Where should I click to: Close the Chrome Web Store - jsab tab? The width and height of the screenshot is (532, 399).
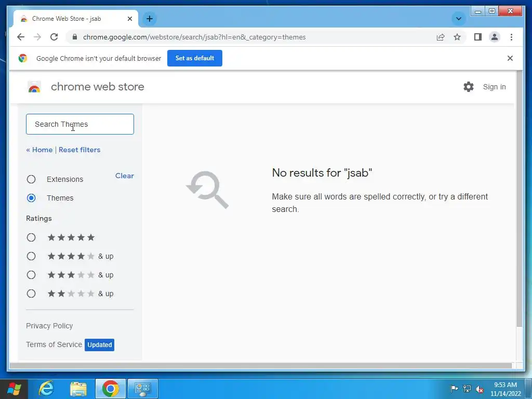[129, 19]
